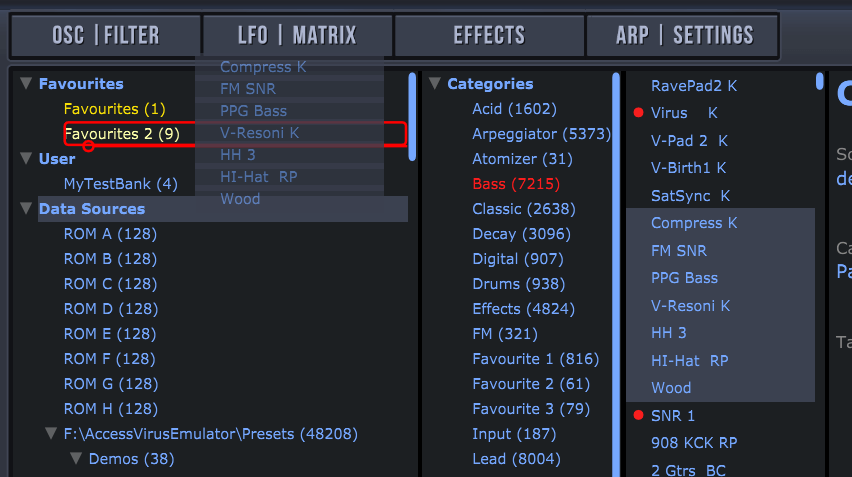This screenshot has width=852, height=477.
Task: Collapse the User section triangle
Action: pos(27,159)
